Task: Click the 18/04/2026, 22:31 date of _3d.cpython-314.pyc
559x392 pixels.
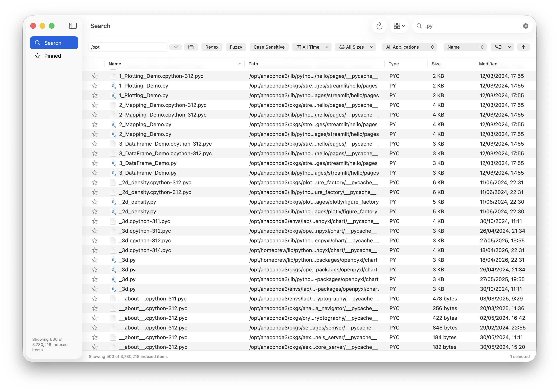Action: tap(502, 250)
